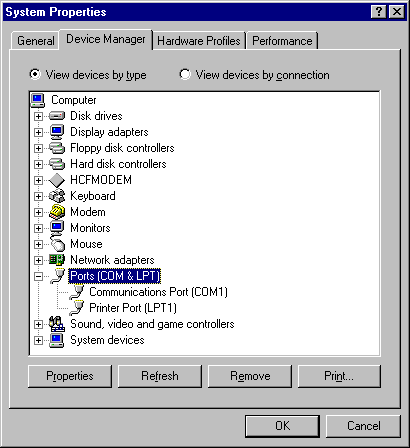The image size is (410, 448).
Task: Click the HCFMODEM diamond icon
Action: (x=57, y=180)
